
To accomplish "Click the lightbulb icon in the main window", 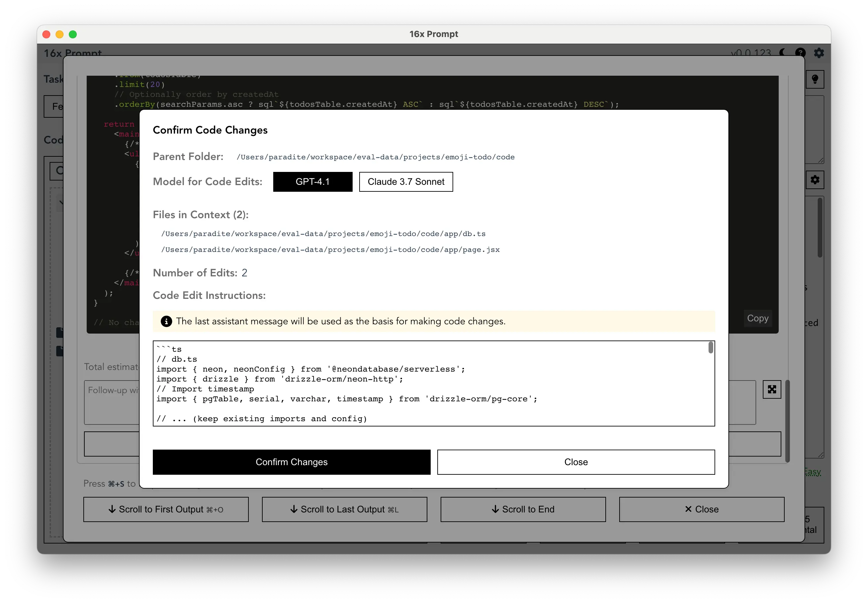I will click(815, 79).
